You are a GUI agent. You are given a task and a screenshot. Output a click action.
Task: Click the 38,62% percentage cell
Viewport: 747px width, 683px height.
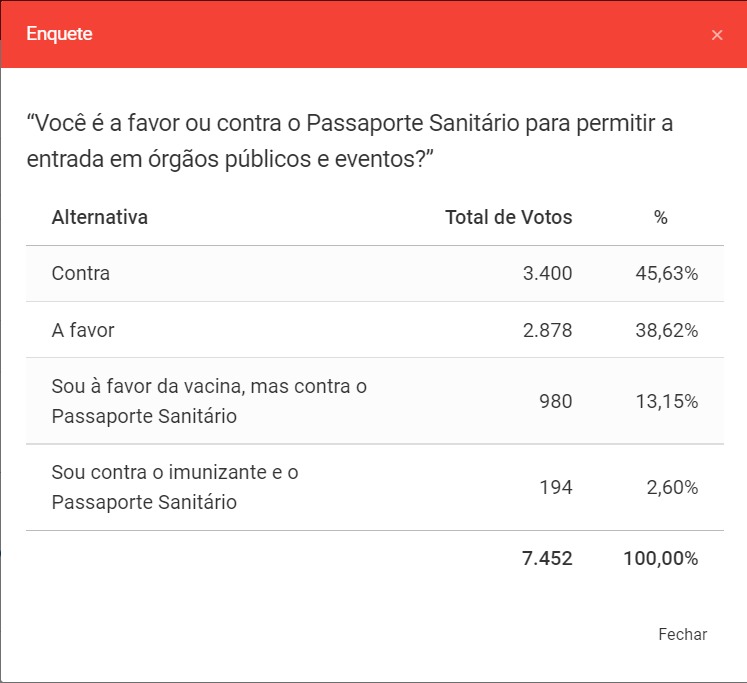point(665,329)
